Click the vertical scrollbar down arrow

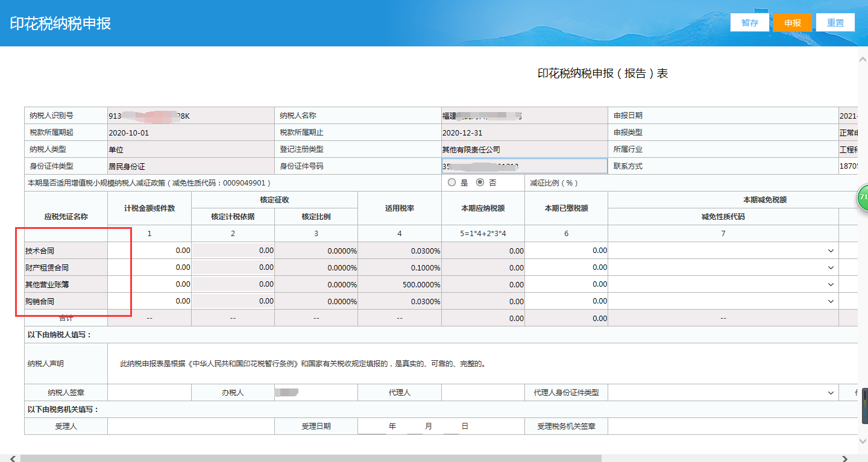tap(862, 442)
